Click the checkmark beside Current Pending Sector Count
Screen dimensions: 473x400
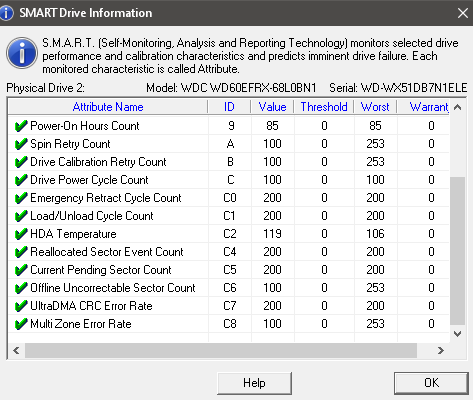point(21,270)
